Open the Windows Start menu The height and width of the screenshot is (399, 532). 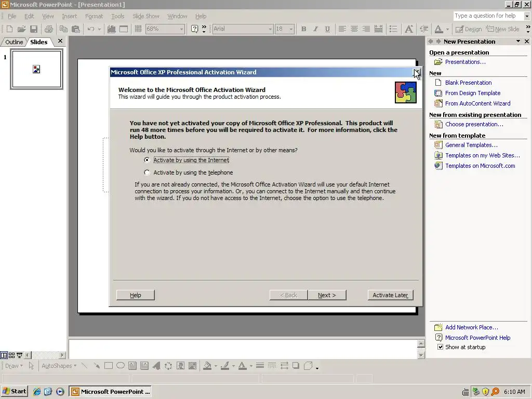click(15, 391)
